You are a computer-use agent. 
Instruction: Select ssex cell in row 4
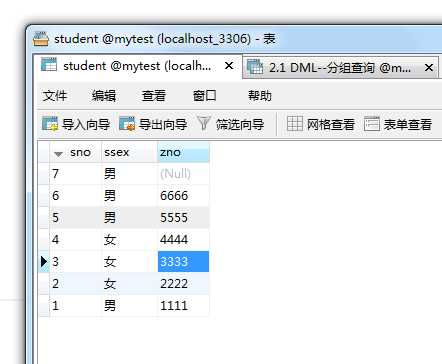tap(129, 240)
